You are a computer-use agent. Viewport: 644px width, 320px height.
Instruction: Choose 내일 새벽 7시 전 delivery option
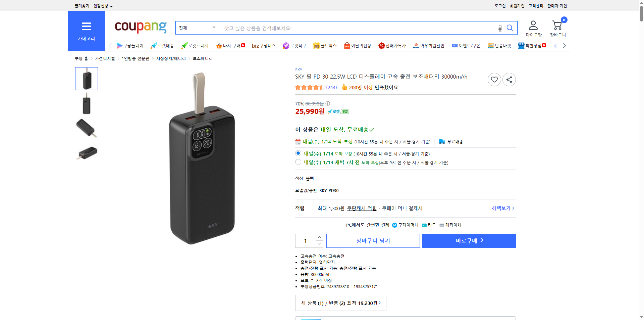(298, 162)
